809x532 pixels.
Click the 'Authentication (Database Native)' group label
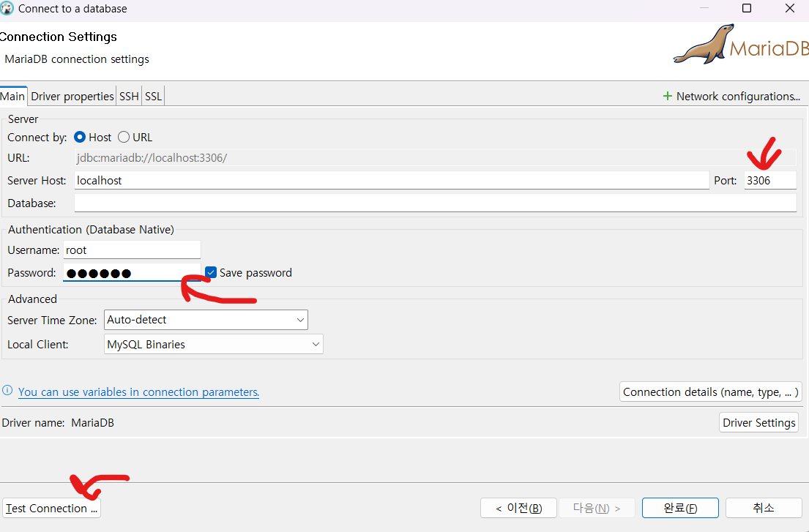click(x=91, y=229)
